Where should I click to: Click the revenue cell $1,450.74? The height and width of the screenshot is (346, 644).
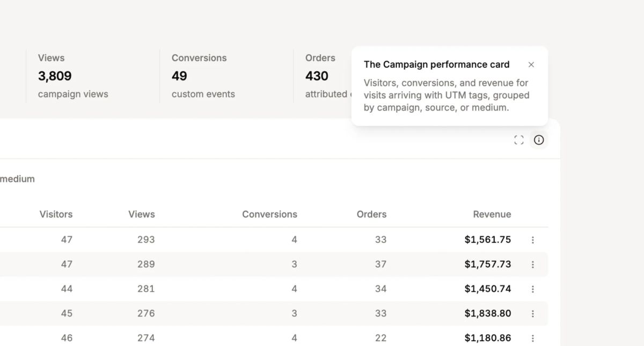488,289
